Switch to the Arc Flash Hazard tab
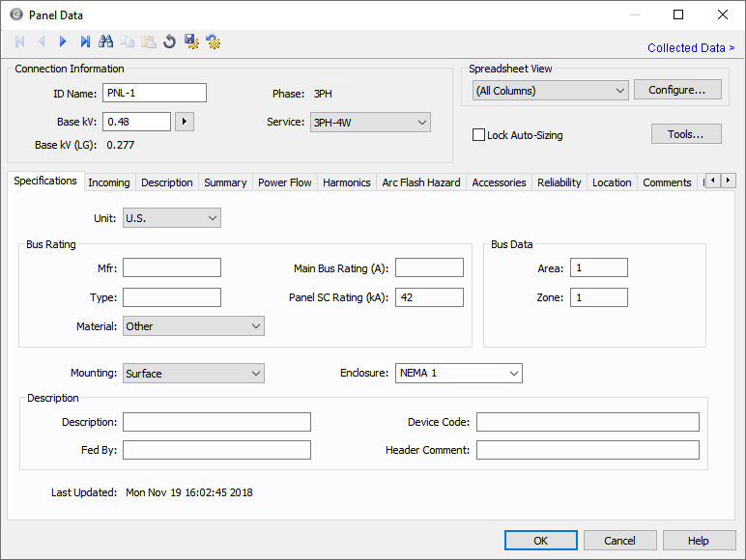The width and height of the screenshot is (746, 560). (421, 182)
